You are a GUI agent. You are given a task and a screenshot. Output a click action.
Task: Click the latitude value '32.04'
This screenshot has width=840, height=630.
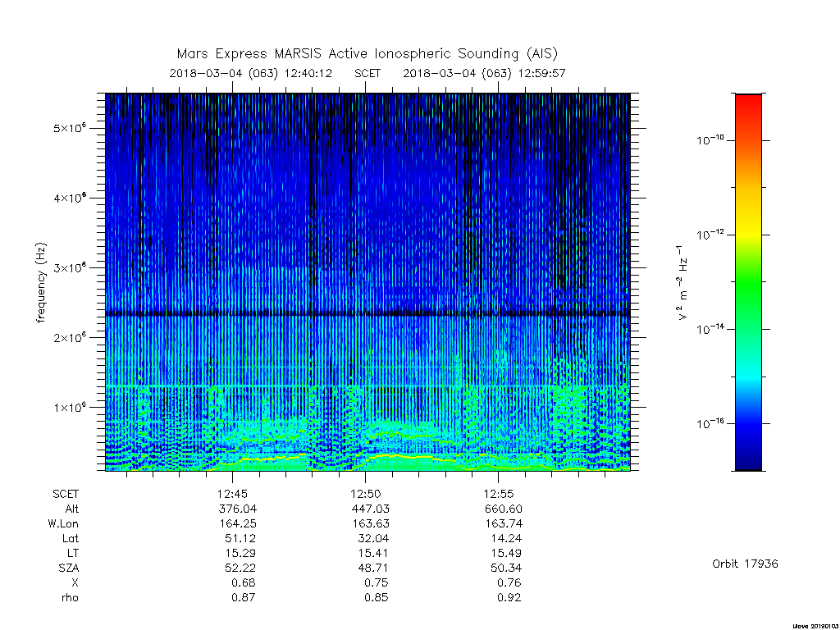coord(373,538)
